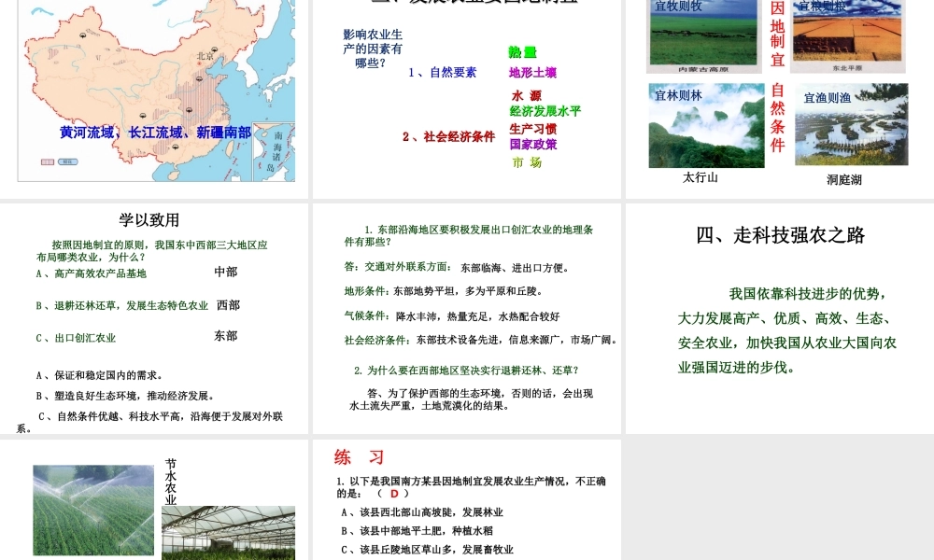Image resolution: width=934 pixels, height=560 pixels.
Task: Click the yellow-green 市场 text
Action: 527,161
